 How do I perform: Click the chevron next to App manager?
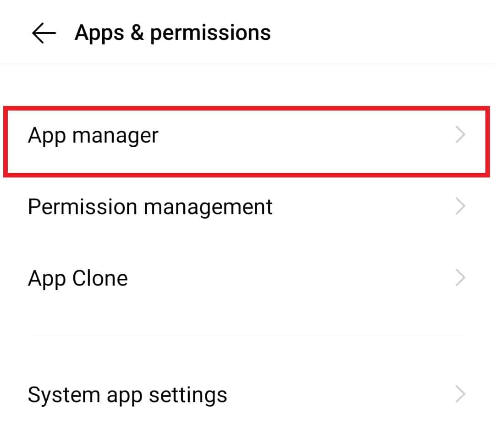(460, 135)
